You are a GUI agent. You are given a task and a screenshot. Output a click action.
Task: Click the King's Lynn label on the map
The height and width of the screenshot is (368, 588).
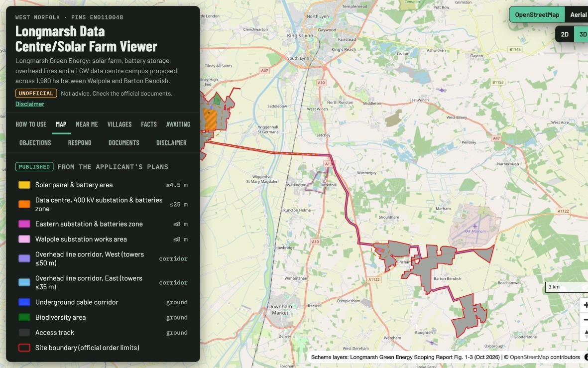tap(300, 36)
